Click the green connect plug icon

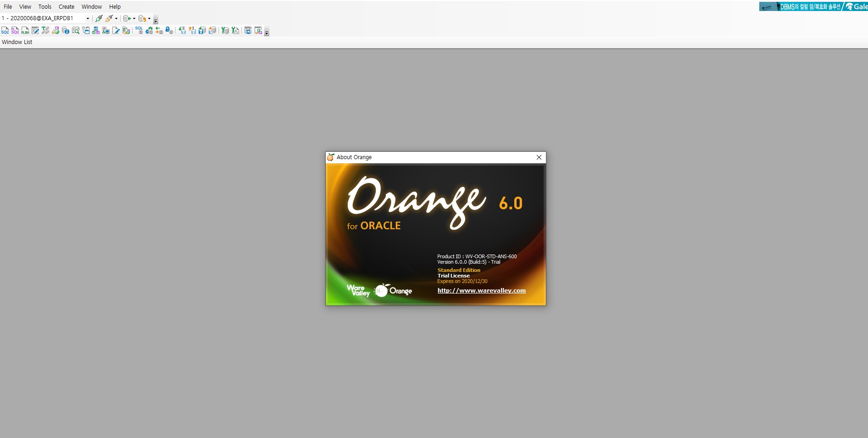pos(99,18)
